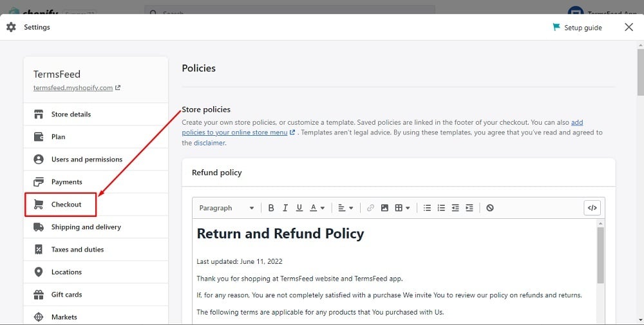Image resolution: width=644 pixels, height=325 pixels.
Task: Click the storefront icon beside Store details
Action: pyautogui.click(x=39, y=114)
